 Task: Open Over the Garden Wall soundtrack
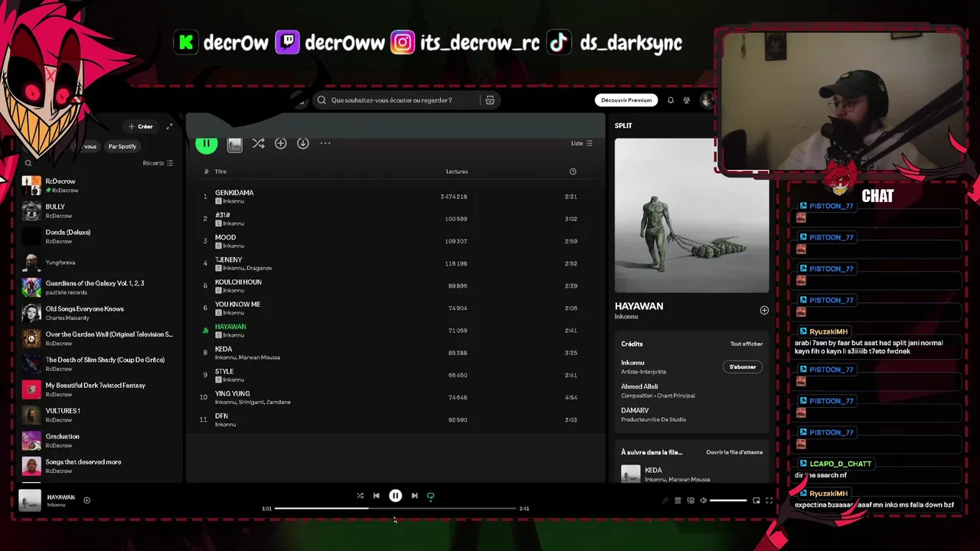click(100, 338)
